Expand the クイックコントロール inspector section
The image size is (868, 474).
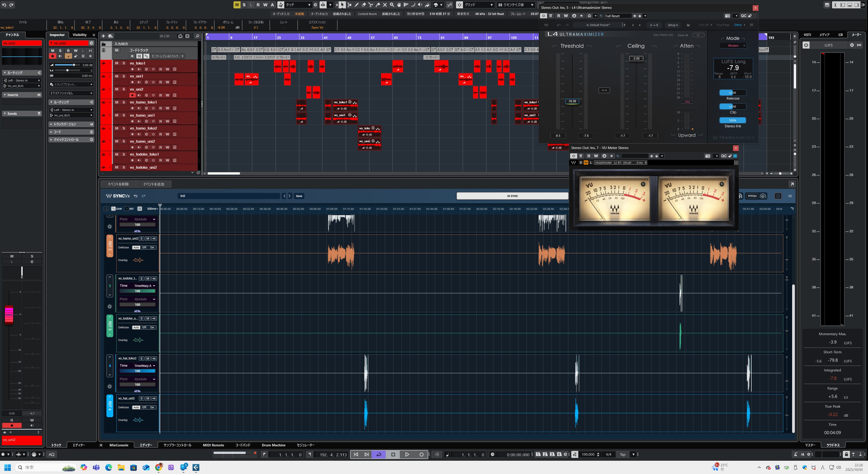(x=66, y=140)
